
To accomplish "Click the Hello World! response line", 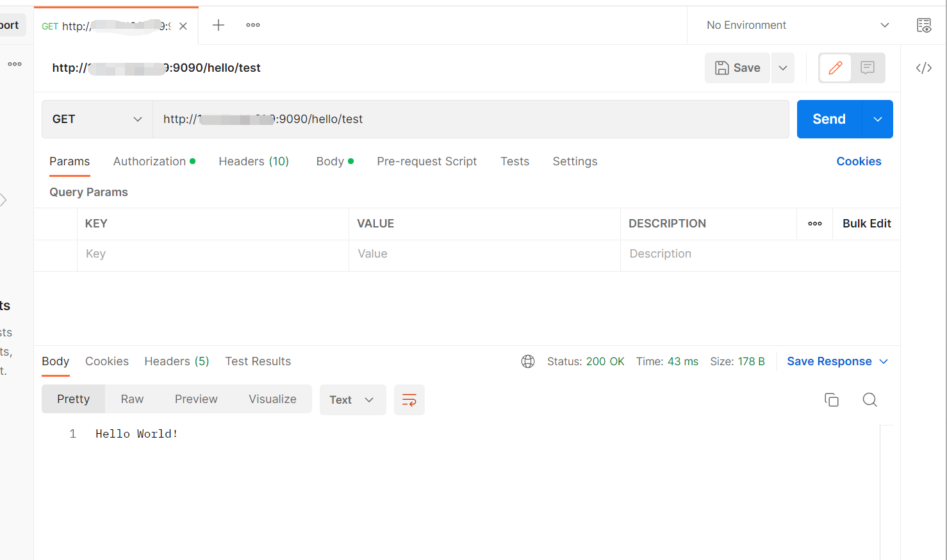I will 136,434.
